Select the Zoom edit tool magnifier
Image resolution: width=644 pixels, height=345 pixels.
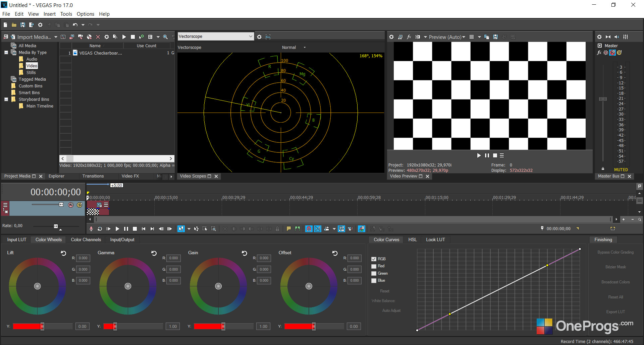click(214, 229)
